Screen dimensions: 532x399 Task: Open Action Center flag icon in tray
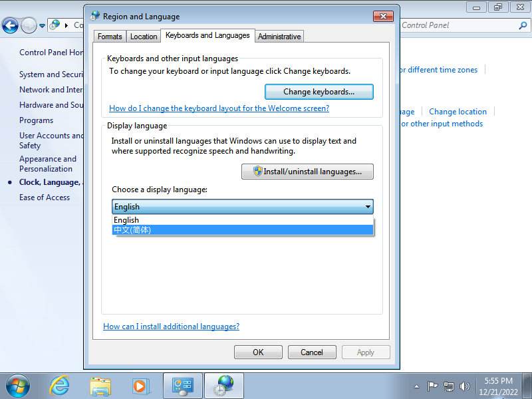pyautogui.click(x=432, y=386)
